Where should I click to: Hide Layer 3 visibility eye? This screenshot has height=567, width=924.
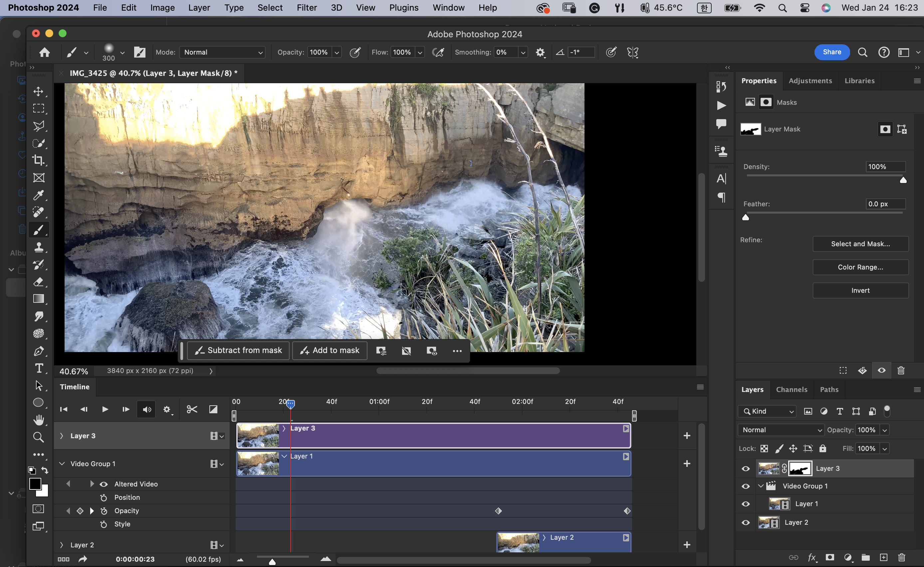(746, 469)
